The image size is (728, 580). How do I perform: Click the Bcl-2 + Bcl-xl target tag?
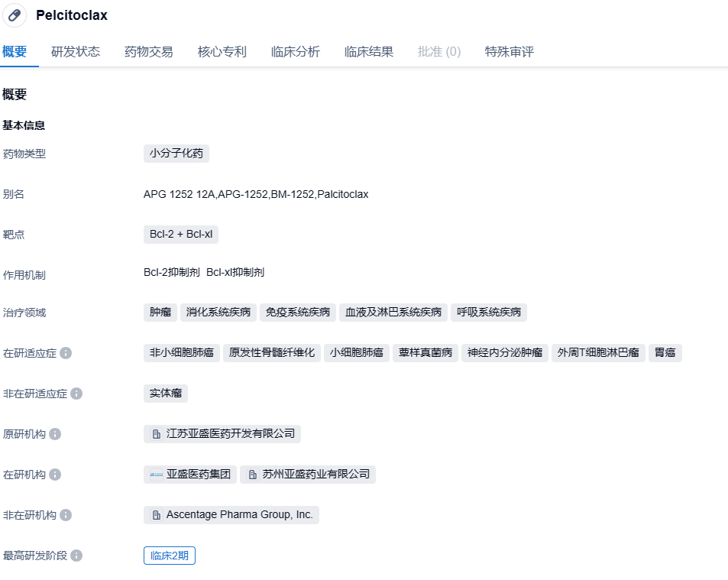point(181,235)
